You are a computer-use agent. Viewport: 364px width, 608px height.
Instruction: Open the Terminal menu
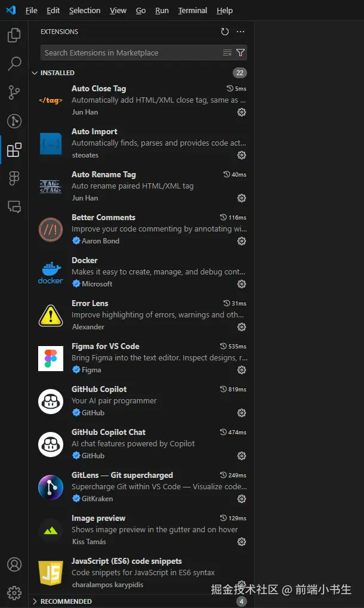(x=193, y=11)
